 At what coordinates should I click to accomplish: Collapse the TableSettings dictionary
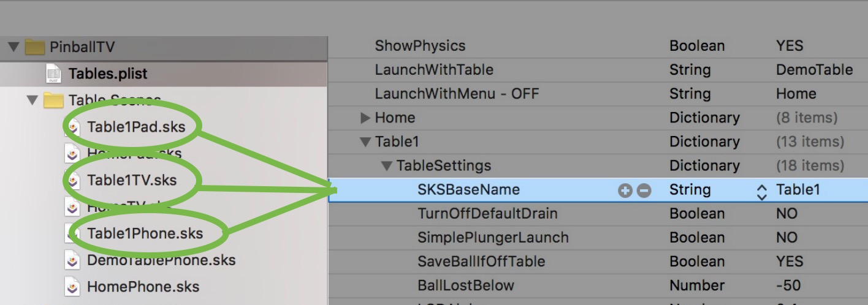point(387,166)
